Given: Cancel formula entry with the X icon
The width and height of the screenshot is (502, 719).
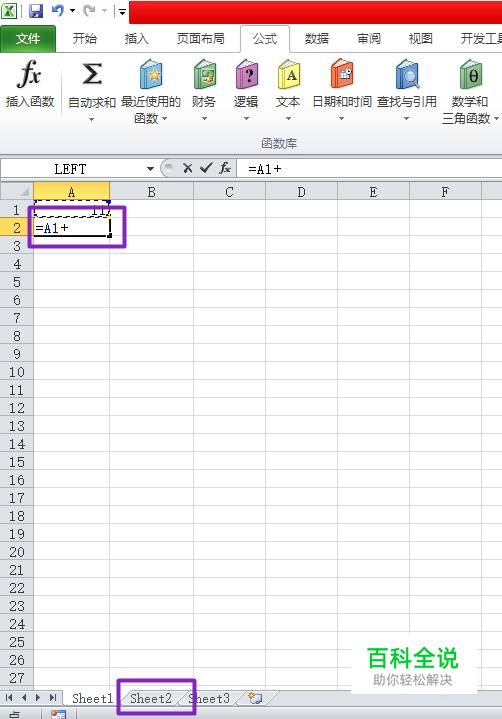Looking at the screenshot, I should tap(187, 168).
